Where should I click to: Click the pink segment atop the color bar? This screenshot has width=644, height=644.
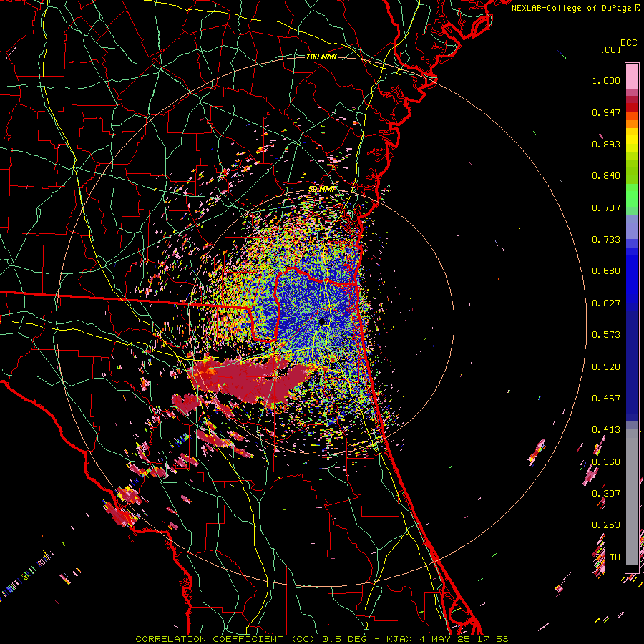pyautogui.click(x=632, y=76)
